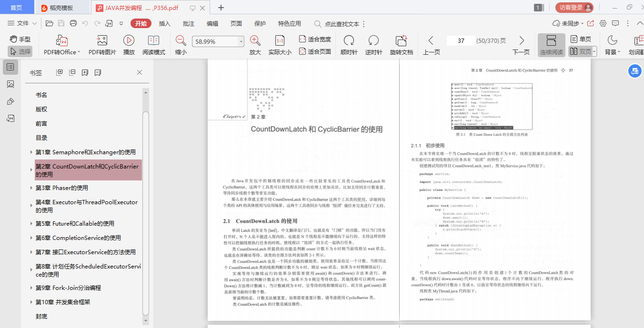This screenshot has width=644, height=328.
Task: Click the page number field showing 37
Action: point(461,41)
